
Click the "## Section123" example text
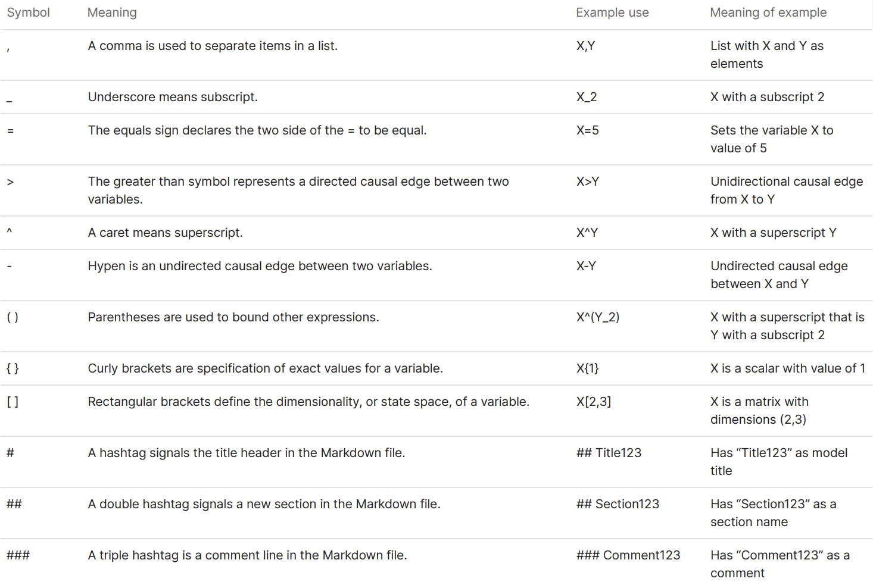pos(618,504)
